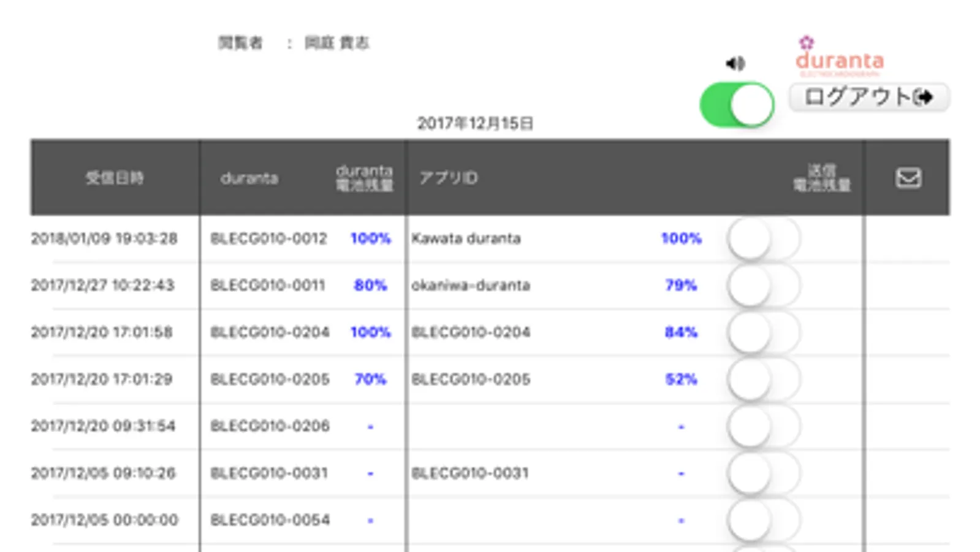Click the duranta 電池残量 column header
This screenshot has width=980, height=552.
365,178
